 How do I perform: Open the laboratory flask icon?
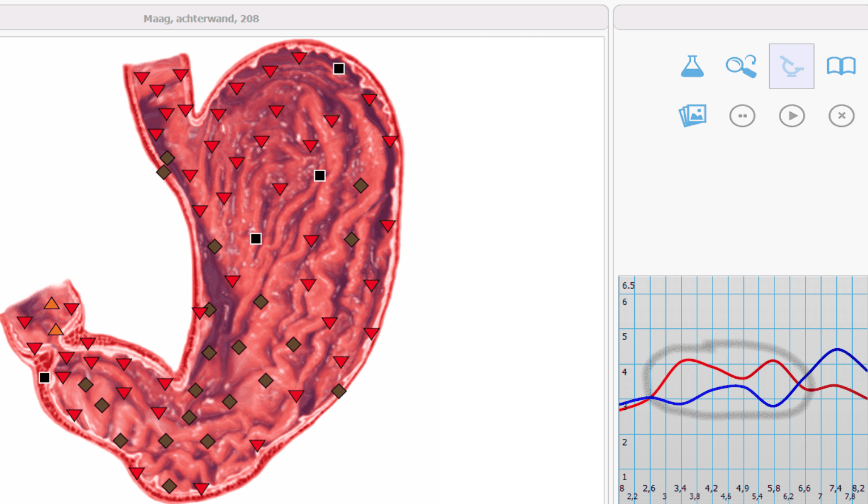click(x=692, y=66)
